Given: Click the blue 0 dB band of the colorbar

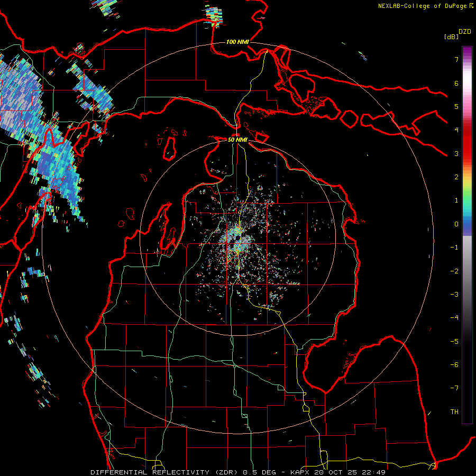Looking at the screenshot, I should tap(467, 225).
